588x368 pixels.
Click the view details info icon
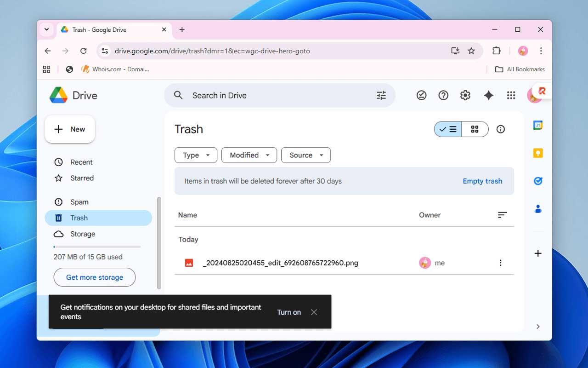click(x=501, y=129)
